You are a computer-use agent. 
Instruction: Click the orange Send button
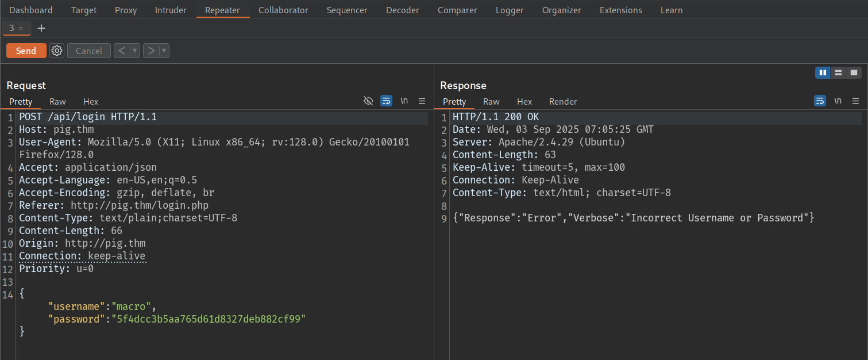26,51
